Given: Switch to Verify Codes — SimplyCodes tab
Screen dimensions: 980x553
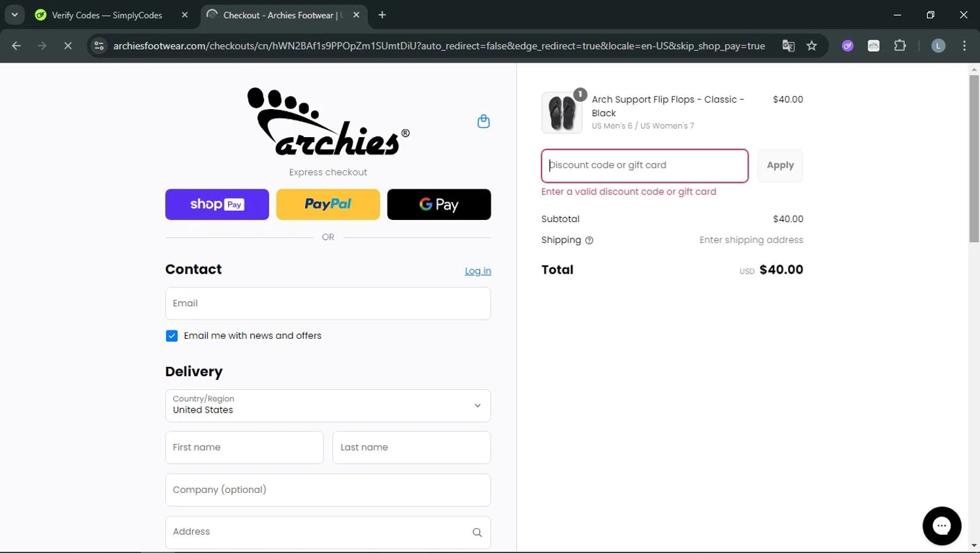Looking at the screenshot, I should pos(107,15).
